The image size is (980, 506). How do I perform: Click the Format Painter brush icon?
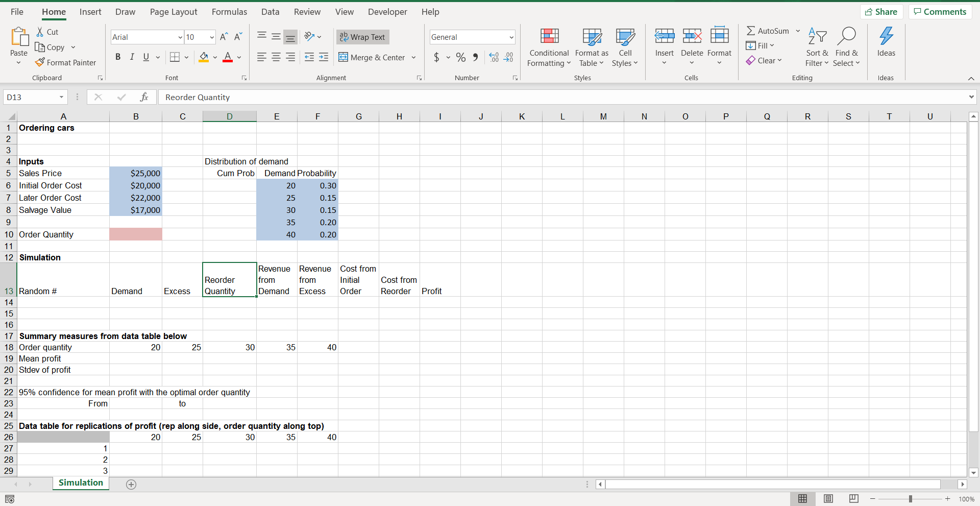coord(40,62)
